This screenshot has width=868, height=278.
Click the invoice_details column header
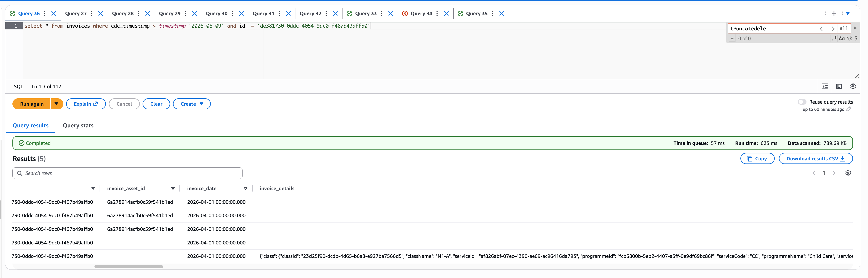[277, 189]
